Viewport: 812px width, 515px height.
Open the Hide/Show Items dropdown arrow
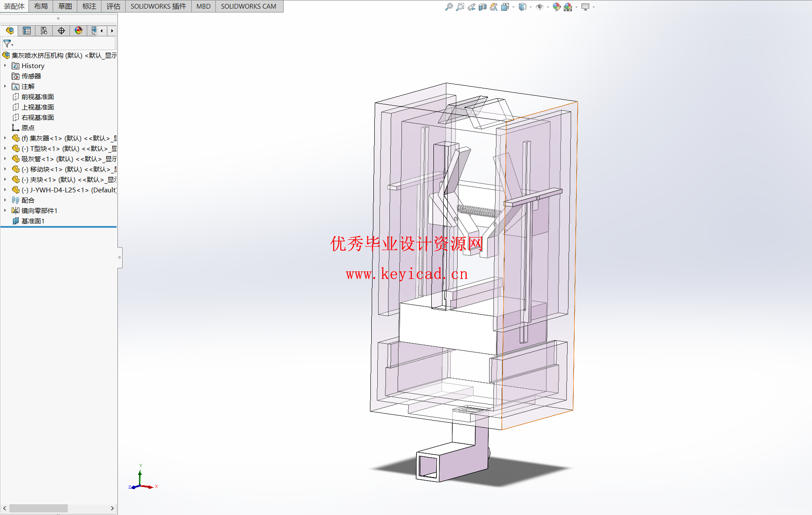coord(548,7)
